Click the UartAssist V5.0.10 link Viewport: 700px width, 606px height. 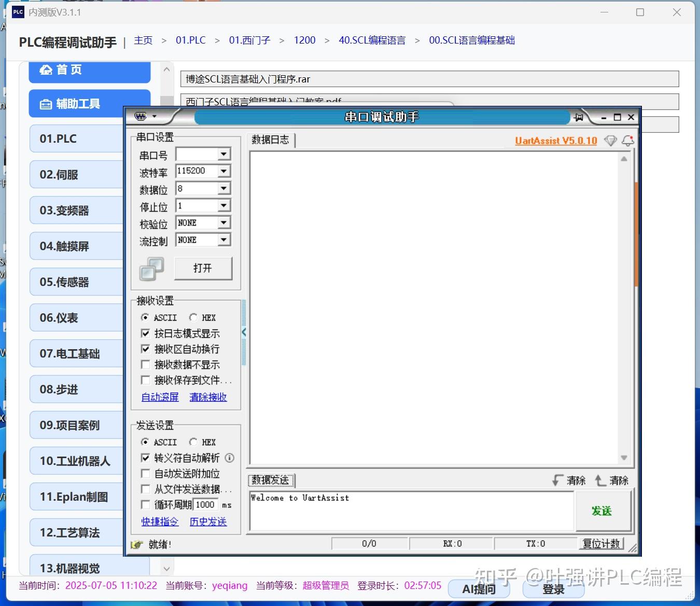coord(555,141)
